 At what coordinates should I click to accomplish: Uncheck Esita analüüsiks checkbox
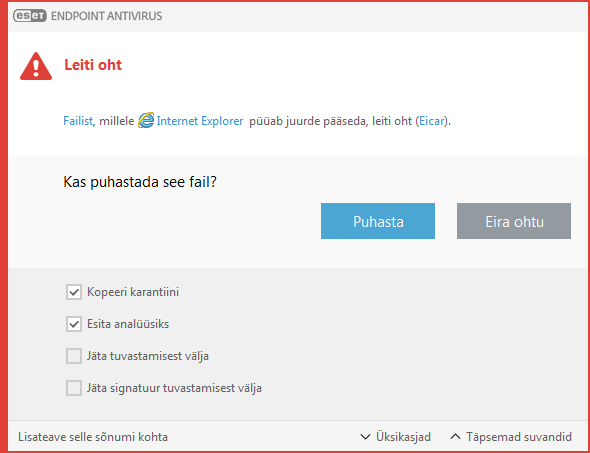click(74, 324)
